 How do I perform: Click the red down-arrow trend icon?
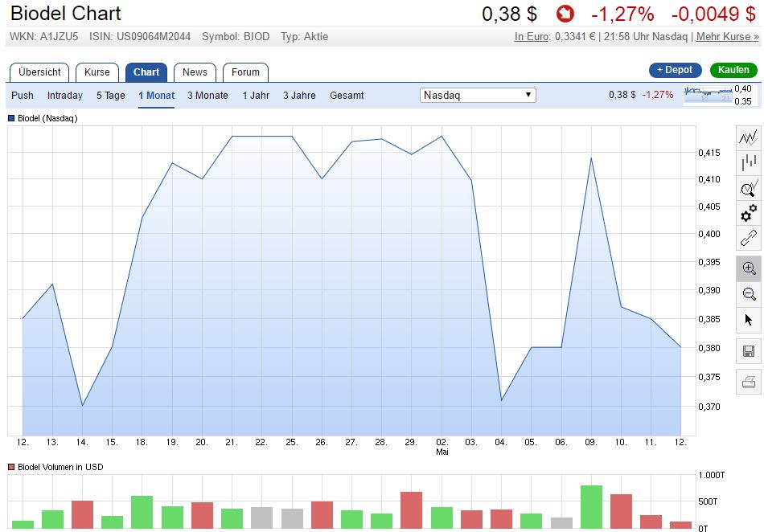[565, 14]
